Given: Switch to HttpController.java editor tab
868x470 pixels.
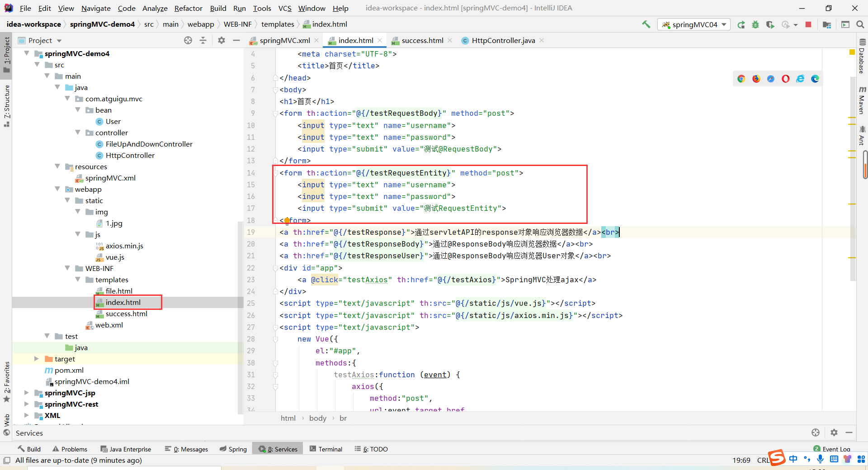Looking at the screenshot, I should point(503,40).
